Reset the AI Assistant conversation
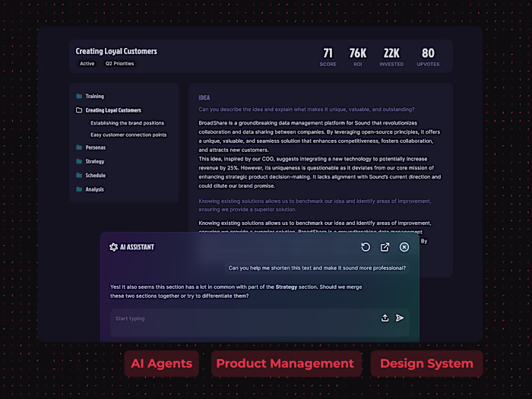 tap(366, 247)
